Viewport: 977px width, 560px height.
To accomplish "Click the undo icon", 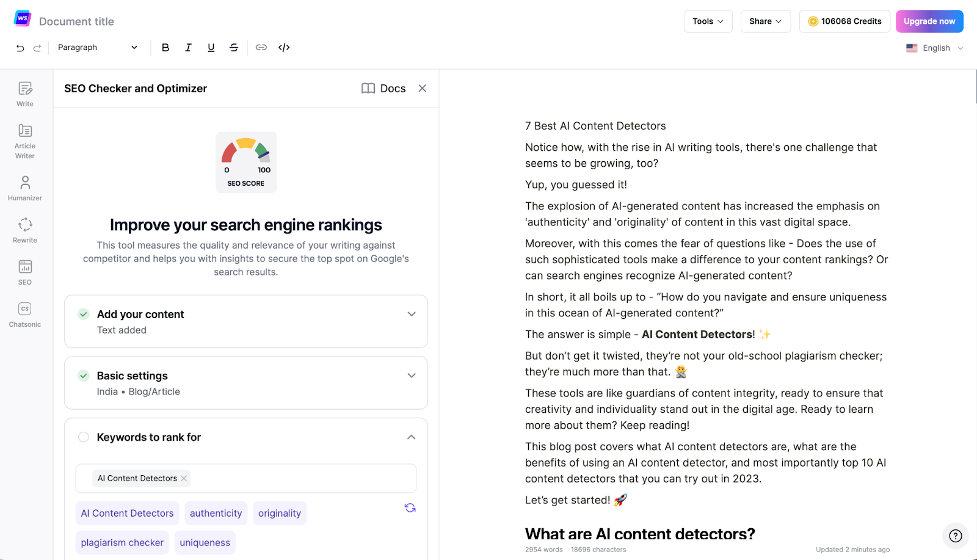I will (x=20, y=47).
